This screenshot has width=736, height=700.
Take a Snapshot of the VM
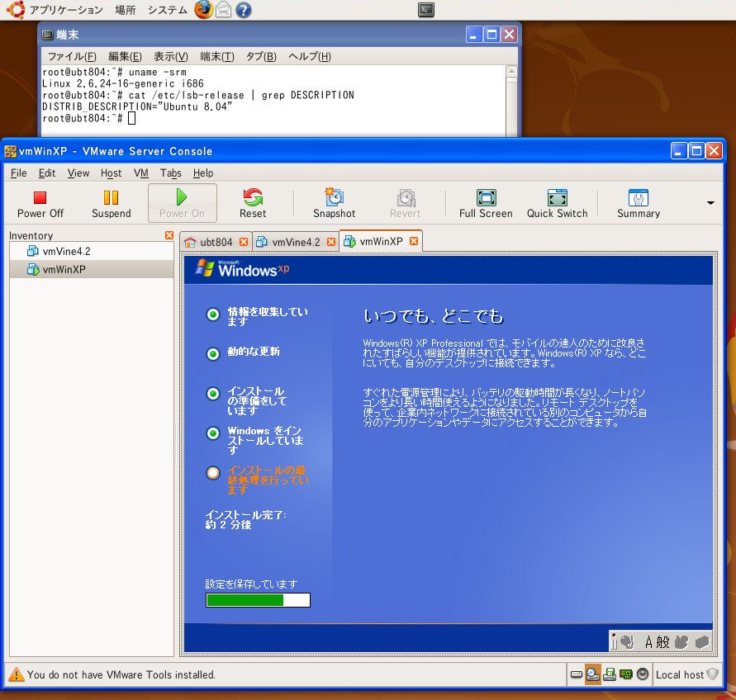[x=335, y=204]
